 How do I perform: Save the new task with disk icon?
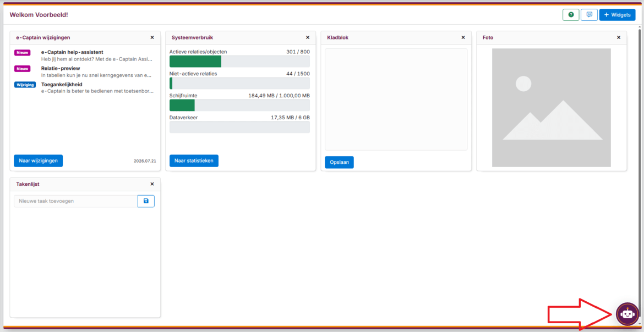(x=146, y=201)
